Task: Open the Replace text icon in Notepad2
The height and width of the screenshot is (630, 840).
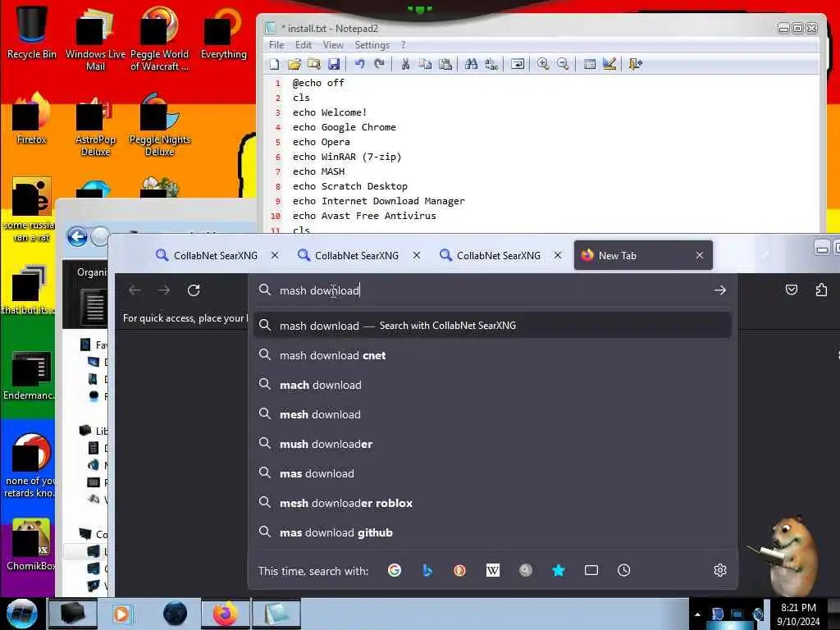Action: click(x=491, y=64)
